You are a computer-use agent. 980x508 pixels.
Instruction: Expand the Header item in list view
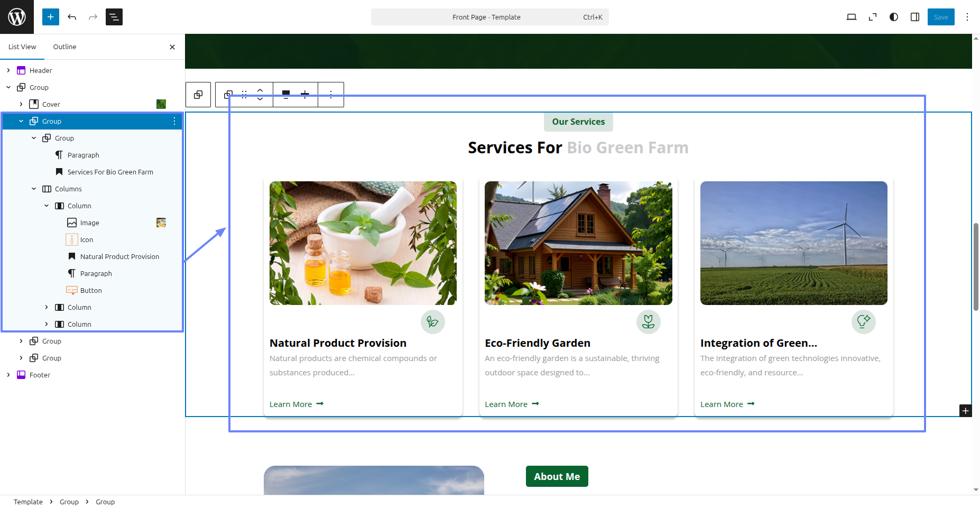(x=8, y=70)
